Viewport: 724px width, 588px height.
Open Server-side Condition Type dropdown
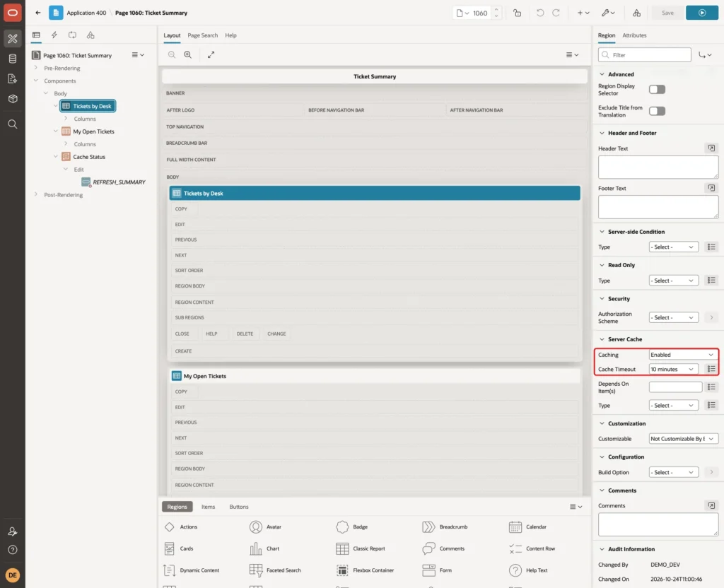pos(673,247)
